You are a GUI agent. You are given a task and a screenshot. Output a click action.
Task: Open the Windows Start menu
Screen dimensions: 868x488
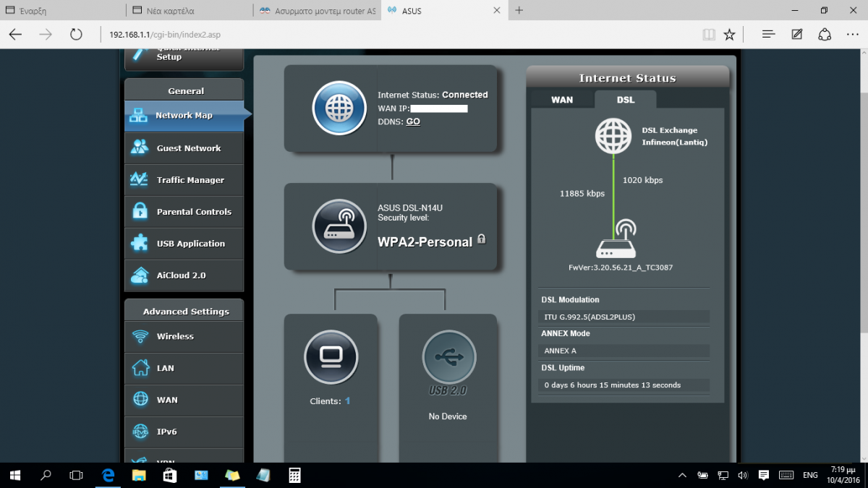[15, 475]
